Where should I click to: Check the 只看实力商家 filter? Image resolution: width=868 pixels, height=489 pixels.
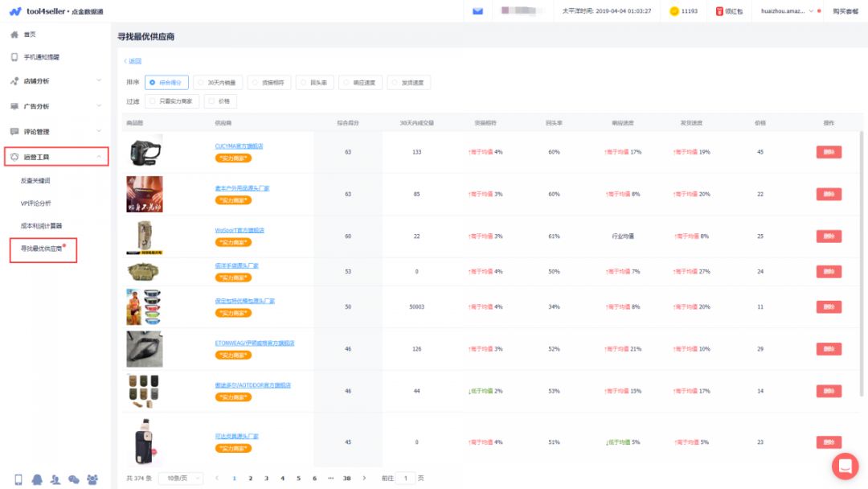[172, 101]
